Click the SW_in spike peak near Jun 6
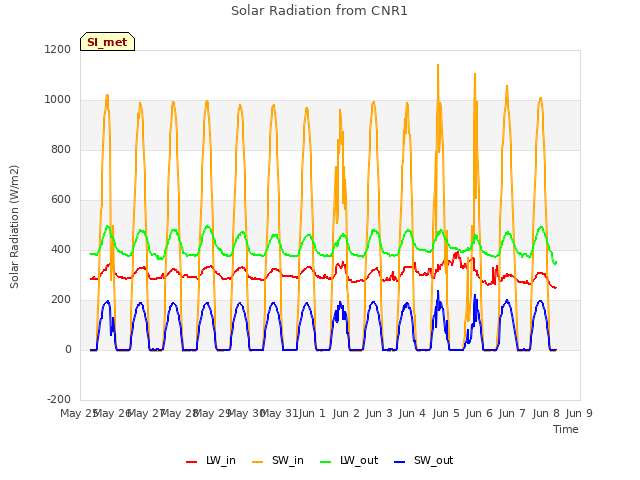The width and height of the screenshot is (640, 480). click(x=475, y=74)
